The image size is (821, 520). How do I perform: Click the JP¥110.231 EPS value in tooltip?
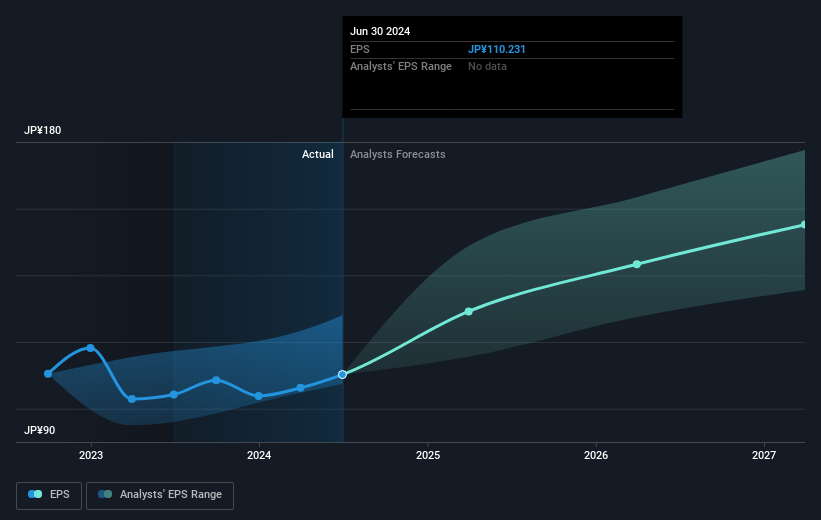click(496, 49)
